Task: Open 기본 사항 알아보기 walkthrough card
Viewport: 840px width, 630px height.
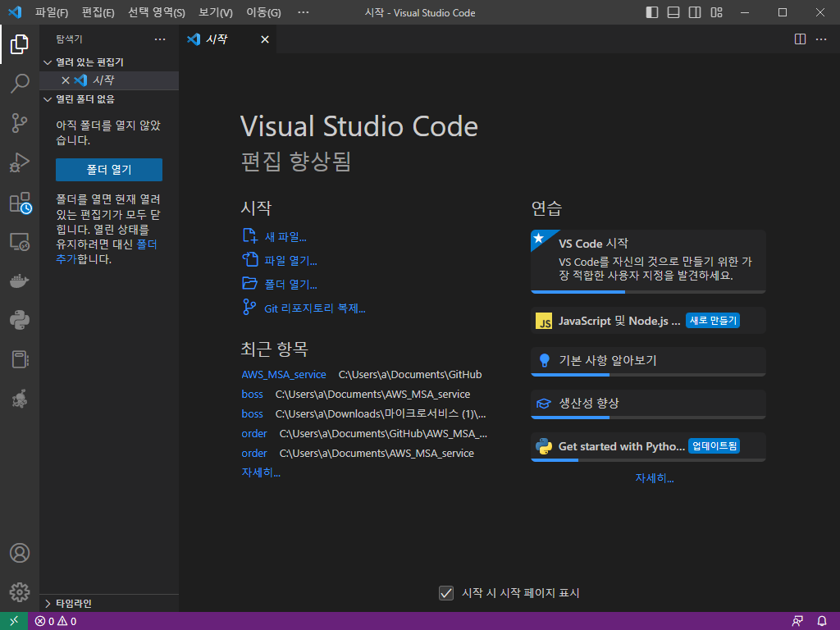Action: 648,362
